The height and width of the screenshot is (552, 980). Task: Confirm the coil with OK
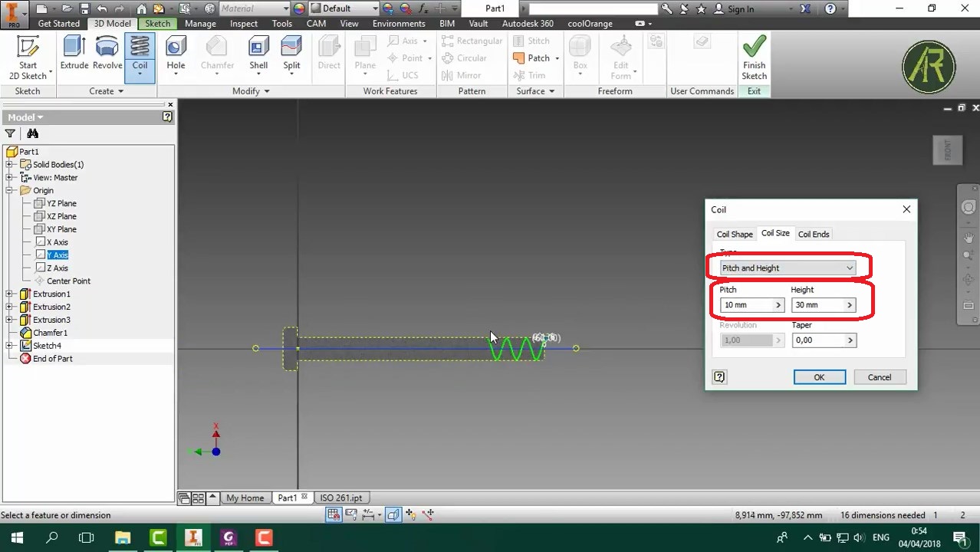(819, 376)
